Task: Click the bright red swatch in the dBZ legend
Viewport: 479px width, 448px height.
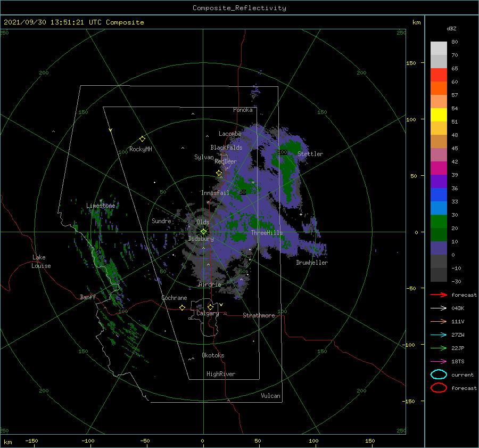Action: pos(439,75)
